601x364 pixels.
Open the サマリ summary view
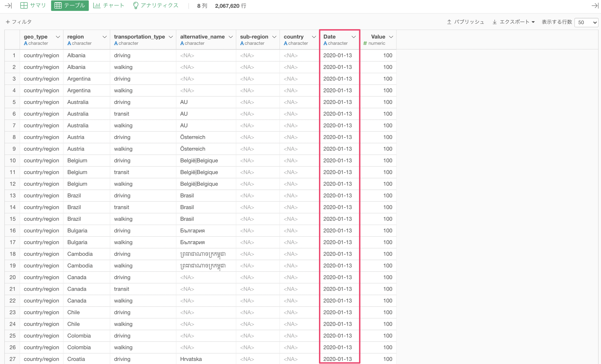[x=33, y=6]
